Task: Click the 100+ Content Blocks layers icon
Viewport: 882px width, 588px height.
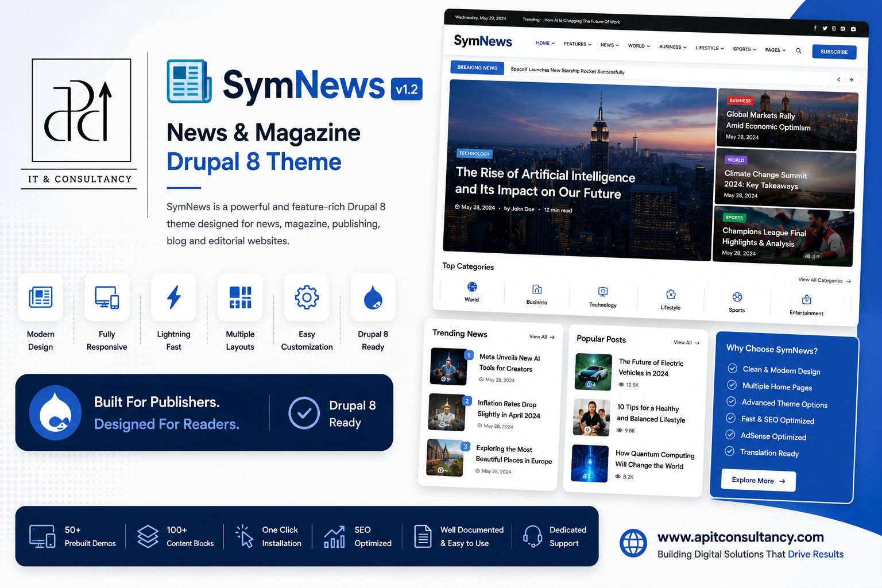Action: 148,536
